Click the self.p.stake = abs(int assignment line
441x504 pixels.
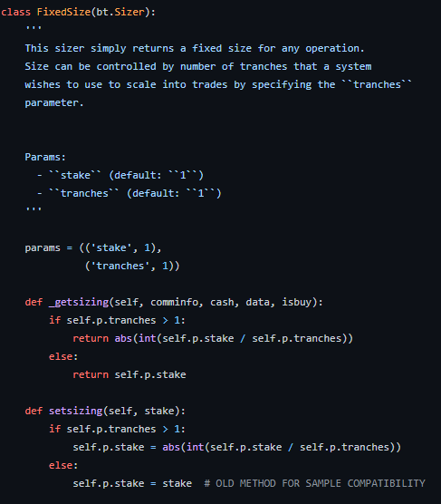(237, 447)
